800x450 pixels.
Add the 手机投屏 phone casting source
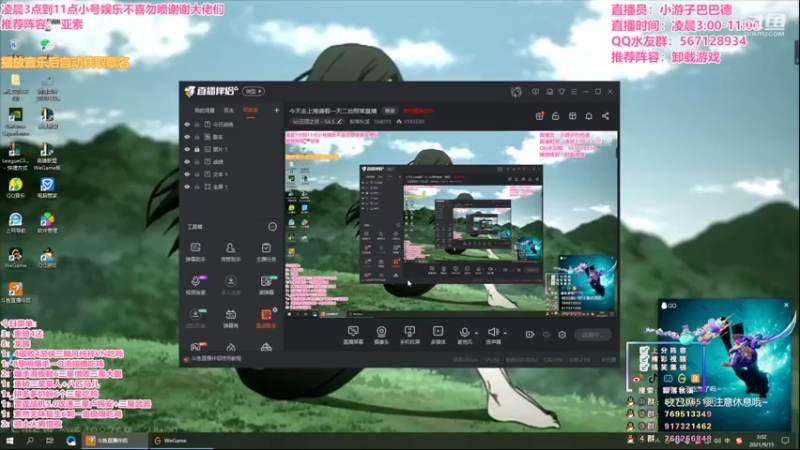point(410,335)
